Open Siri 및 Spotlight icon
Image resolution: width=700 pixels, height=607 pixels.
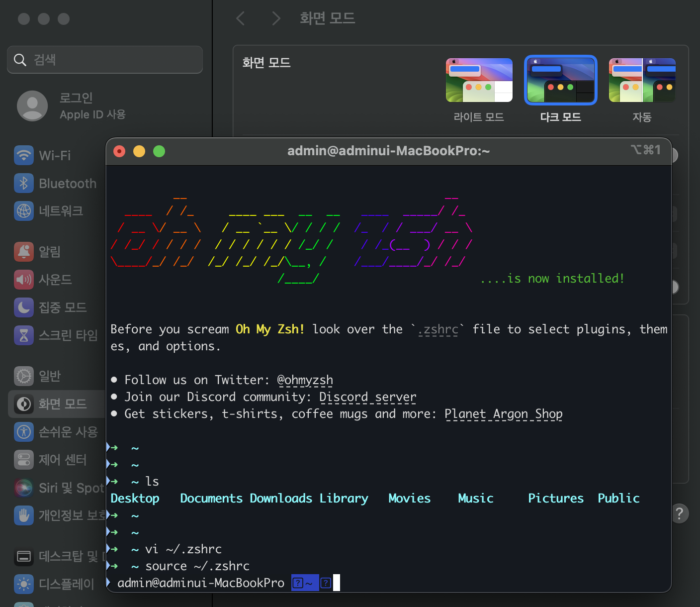(x=24, y=488)
